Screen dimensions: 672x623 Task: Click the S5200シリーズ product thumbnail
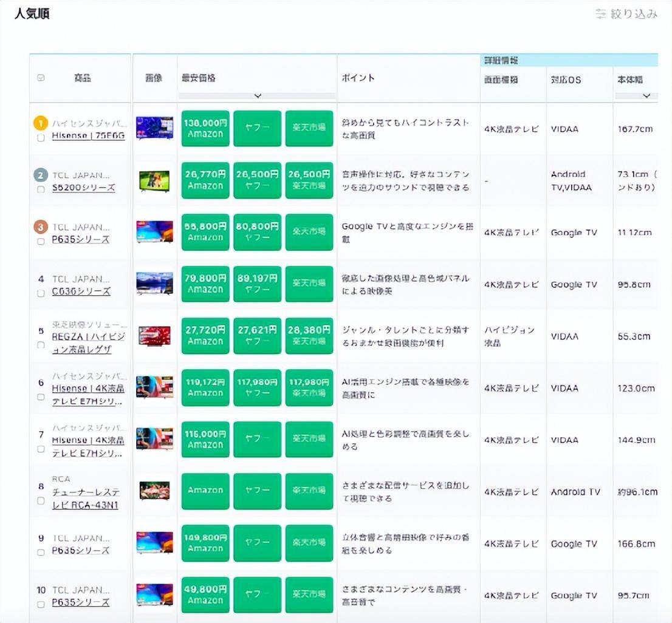point(155,181)
